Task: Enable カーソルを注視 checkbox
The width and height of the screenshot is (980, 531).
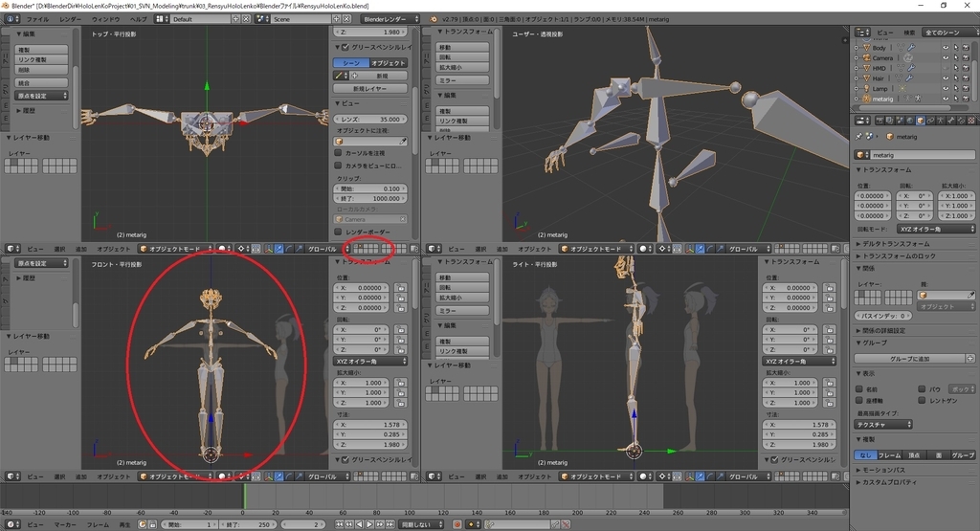Action: pyautogui.click(x=338, y=152)
